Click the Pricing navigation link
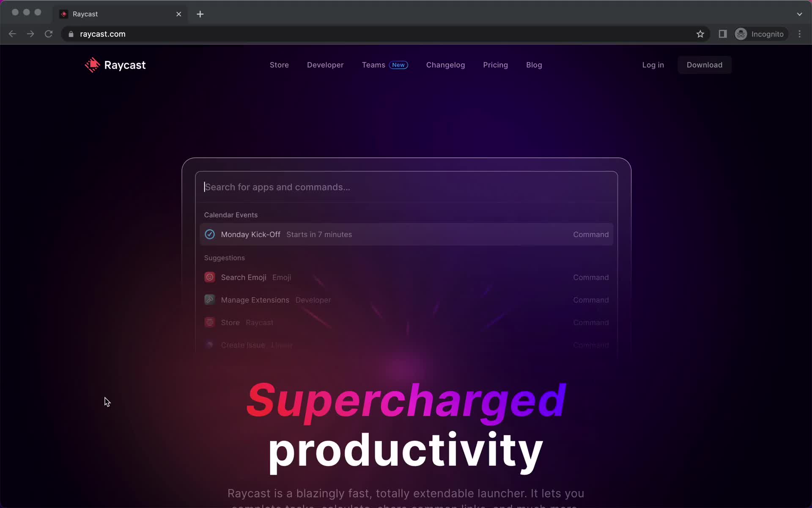812x508 pixels. tap(495, 64)
